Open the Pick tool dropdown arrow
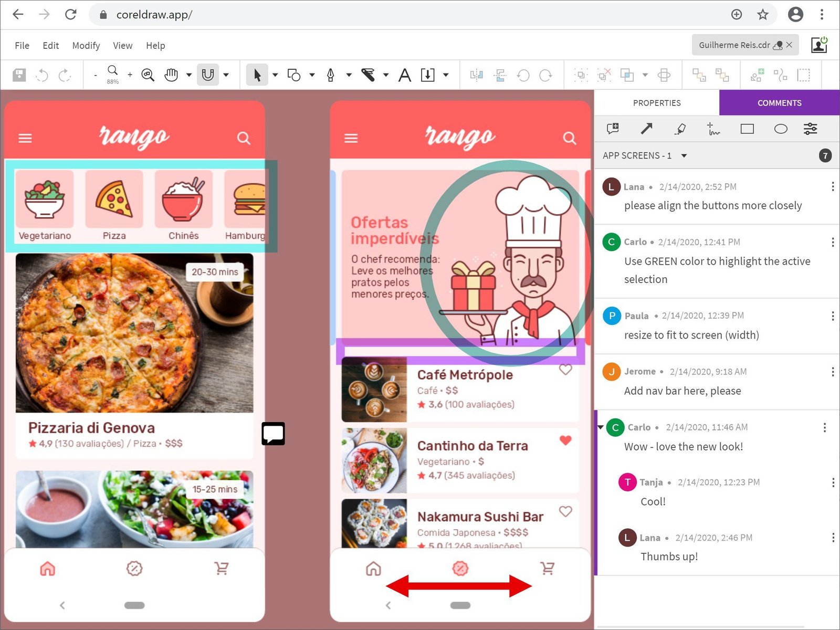Image resolution: width=840 pixels, height=630 pixels. click(275, 75)
